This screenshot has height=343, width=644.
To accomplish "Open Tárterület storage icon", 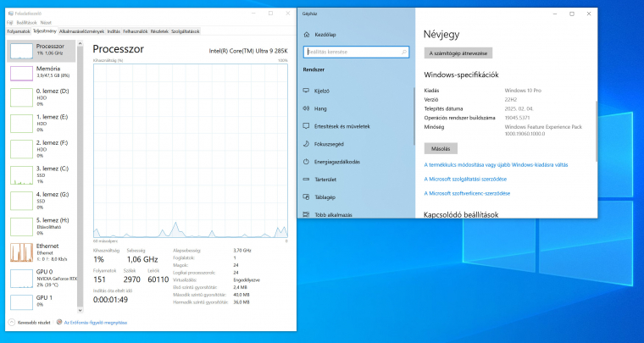I will pos(306,180).
